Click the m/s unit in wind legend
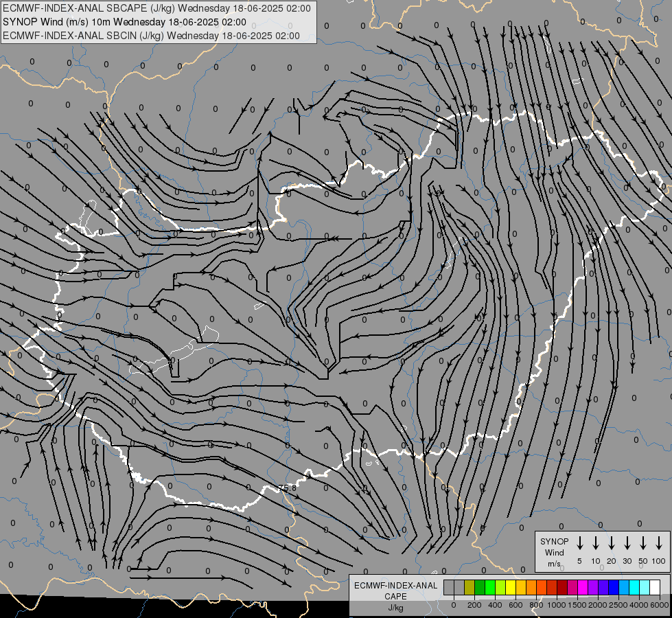 pyautogui.click(x=554, y=564)
